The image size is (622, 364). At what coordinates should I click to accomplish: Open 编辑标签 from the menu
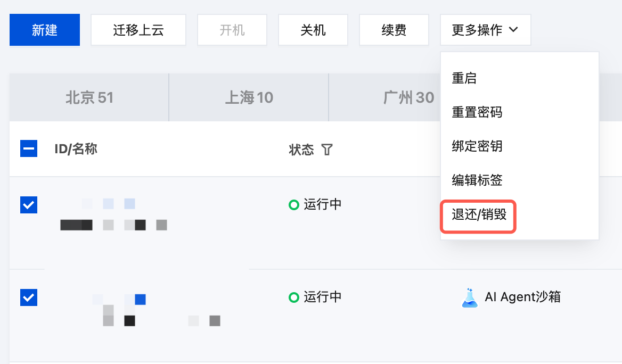(477, 180)
